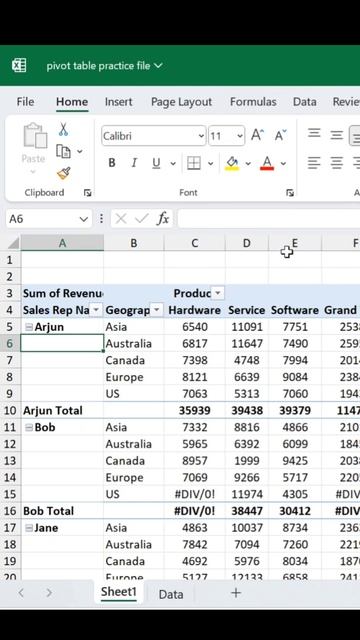Screen dimensions: 360x640
Task: Open the font color dropdown arrow
Action: (x=283, y=164)
